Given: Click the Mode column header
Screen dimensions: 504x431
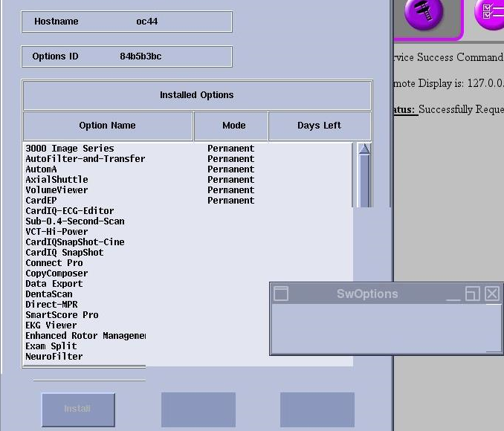Looking at the screenshot, I should pos(233,126).
